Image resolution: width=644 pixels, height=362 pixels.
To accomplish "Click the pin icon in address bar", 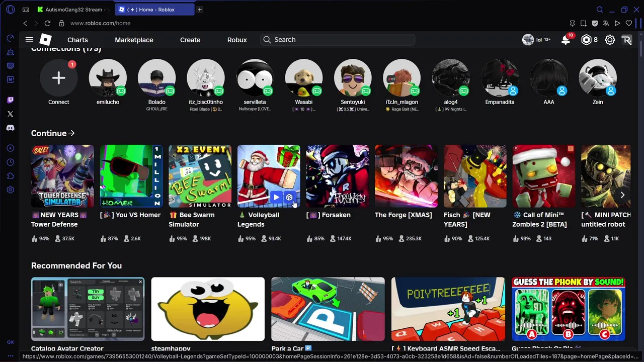I will (x=572, y=23).
